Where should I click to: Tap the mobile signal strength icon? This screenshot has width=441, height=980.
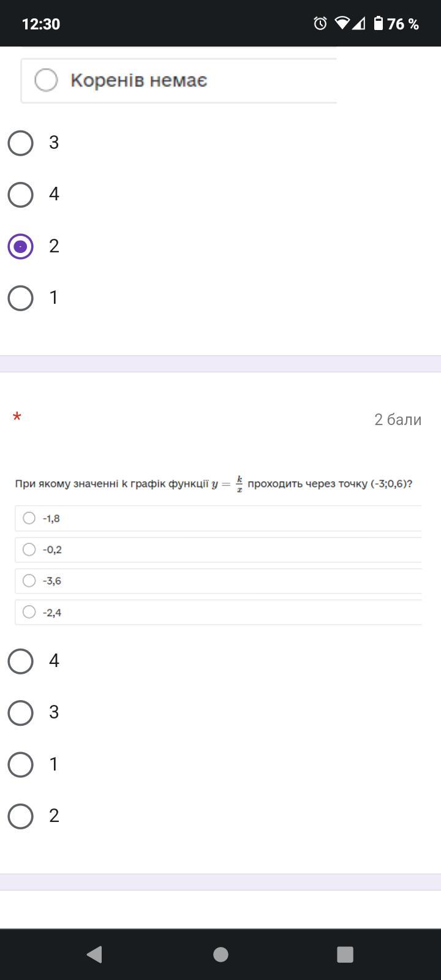[359, 24]
